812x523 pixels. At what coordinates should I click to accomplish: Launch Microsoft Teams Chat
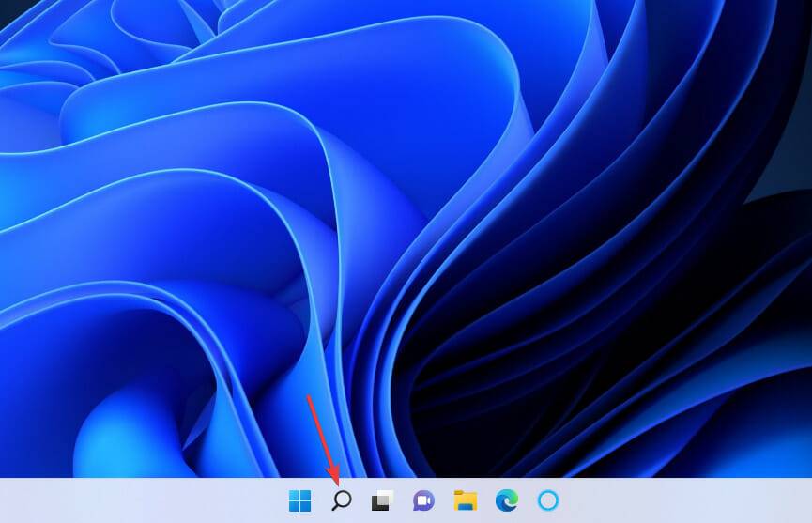(x=423, y=500)
